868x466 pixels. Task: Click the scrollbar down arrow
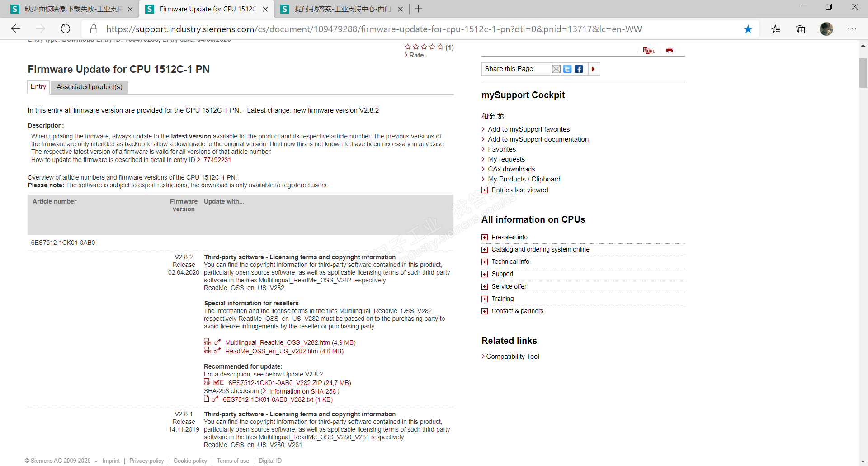pos(863,461)
